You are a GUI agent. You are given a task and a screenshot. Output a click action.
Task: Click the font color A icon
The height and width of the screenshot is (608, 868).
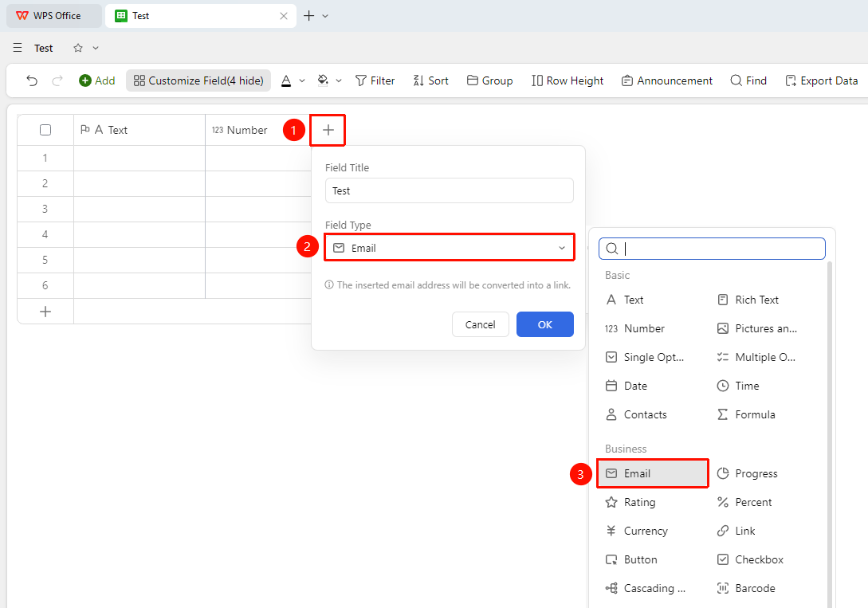[x=286, y=80]
